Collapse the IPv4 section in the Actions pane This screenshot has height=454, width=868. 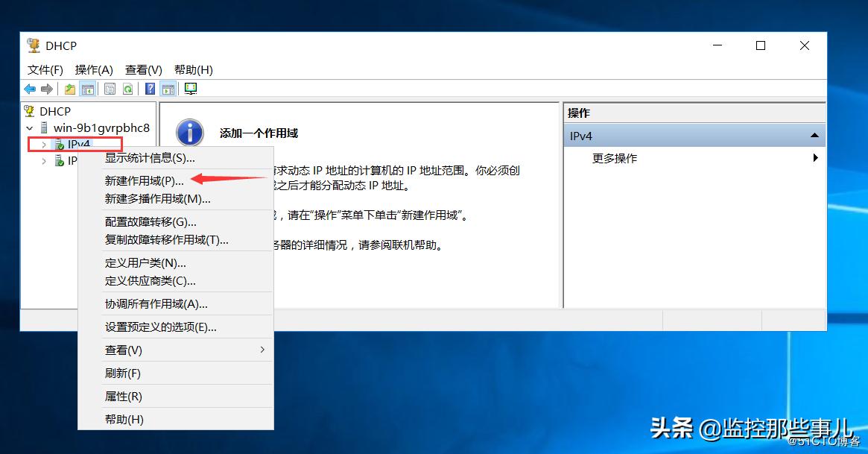pos(816,136)
